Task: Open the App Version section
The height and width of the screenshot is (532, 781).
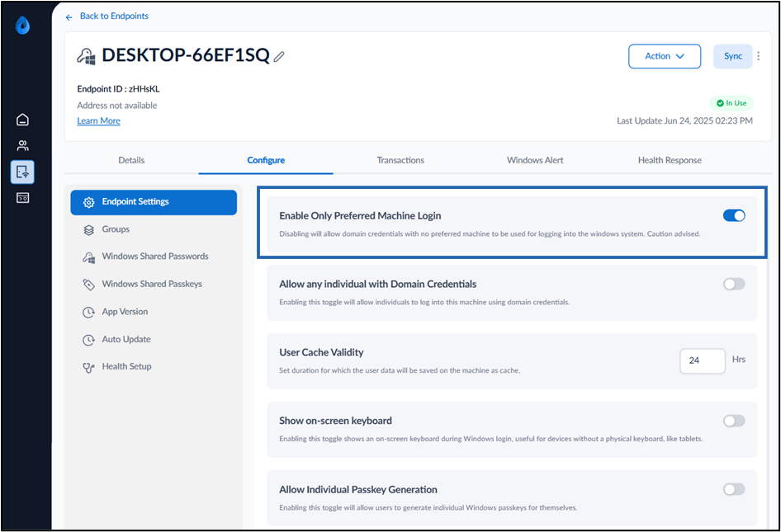Action: [154, 312]
